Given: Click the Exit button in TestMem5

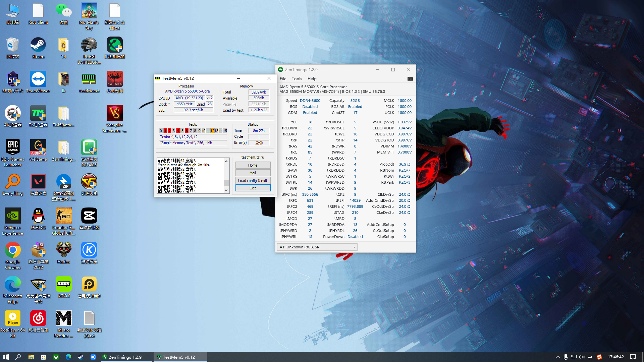Looking at the screenshot, I should (x=253, y=188).
